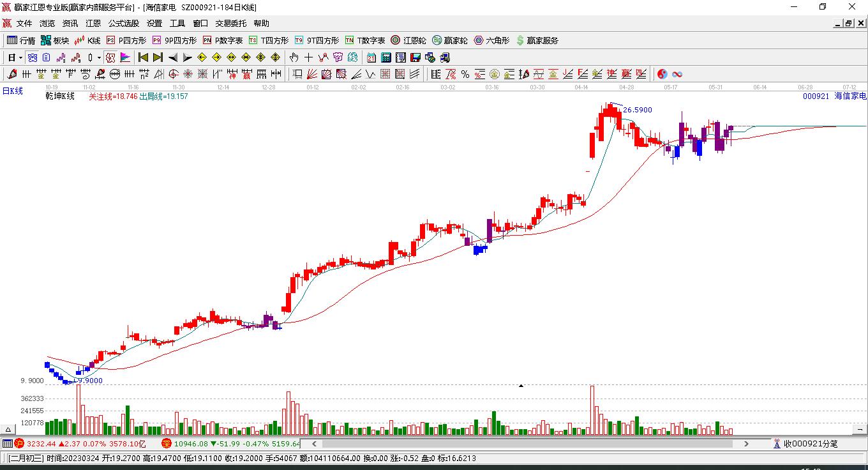Click stock code 000921 at chart corner
Viewport: 868px width, 470px height.
click(816, 96)
